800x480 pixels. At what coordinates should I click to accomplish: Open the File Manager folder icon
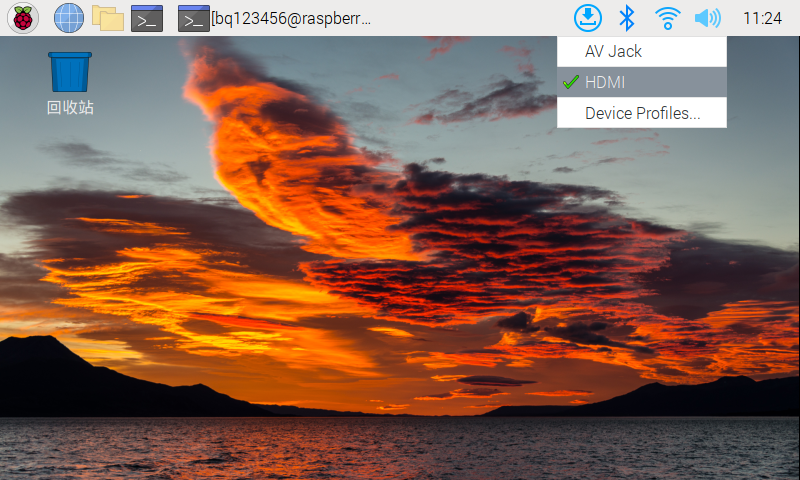pos(107,18)
